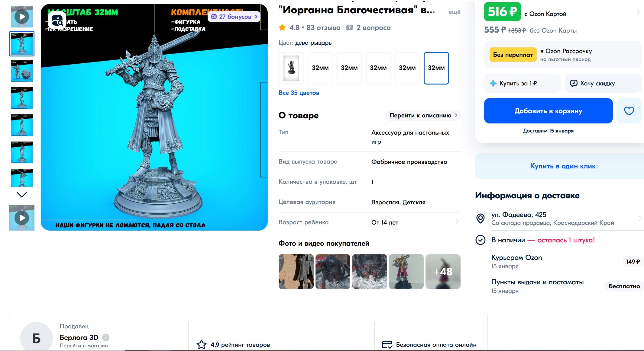Click Фабричное производство value
The width and height of the screenshot is (644, 351).
409,162
